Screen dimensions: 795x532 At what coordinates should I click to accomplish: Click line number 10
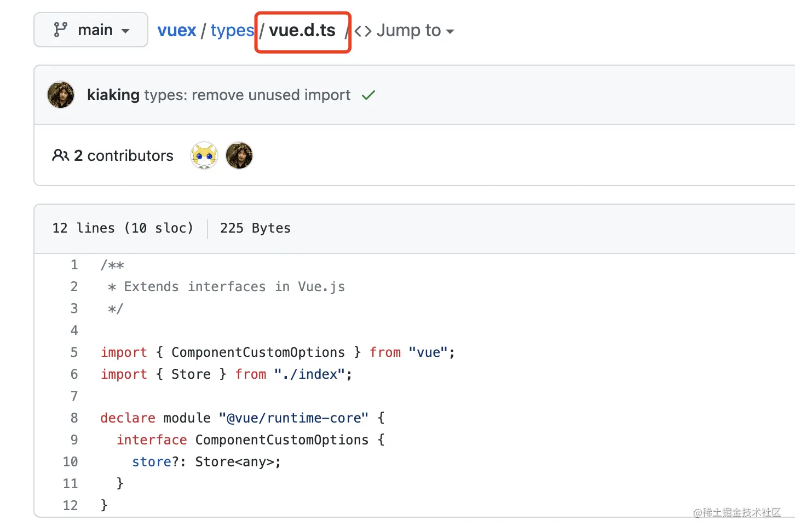71,462
